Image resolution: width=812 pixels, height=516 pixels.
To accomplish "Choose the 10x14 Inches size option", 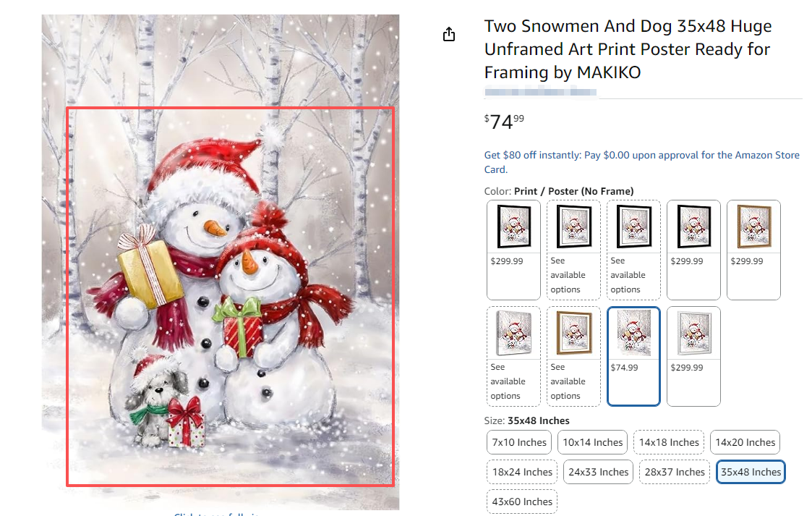I will 592,442.
